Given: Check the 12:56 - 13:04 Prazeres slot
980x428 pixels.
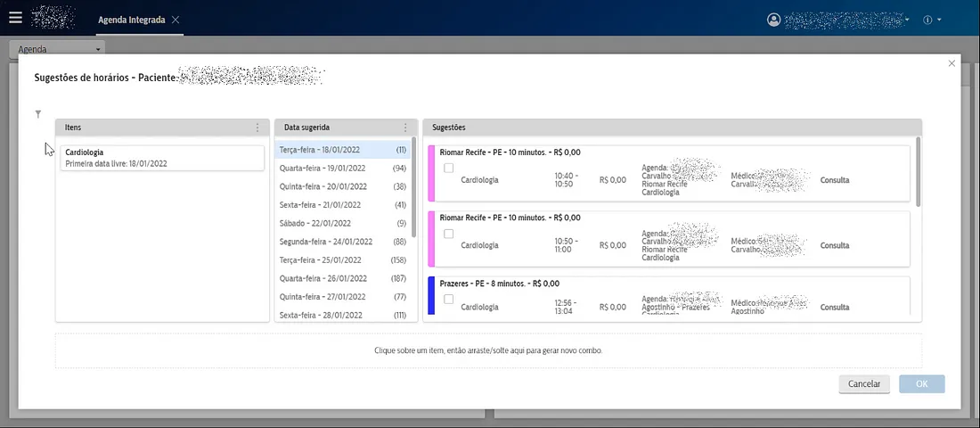Looking at the screenshot, I should pyautogui.click(x=449, y=299).
